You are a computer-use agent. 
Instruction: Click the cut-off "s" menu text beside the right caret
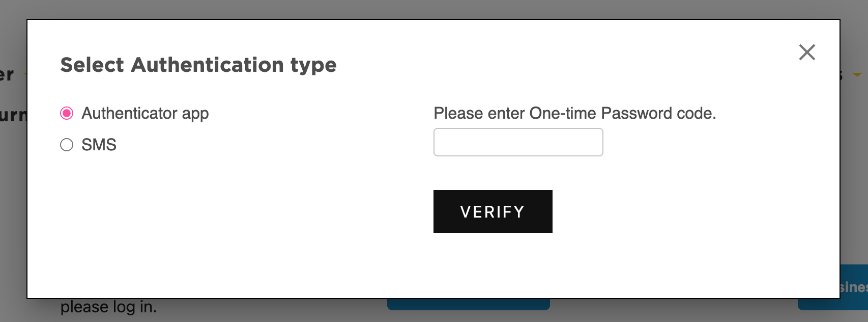tap(842, 75)
